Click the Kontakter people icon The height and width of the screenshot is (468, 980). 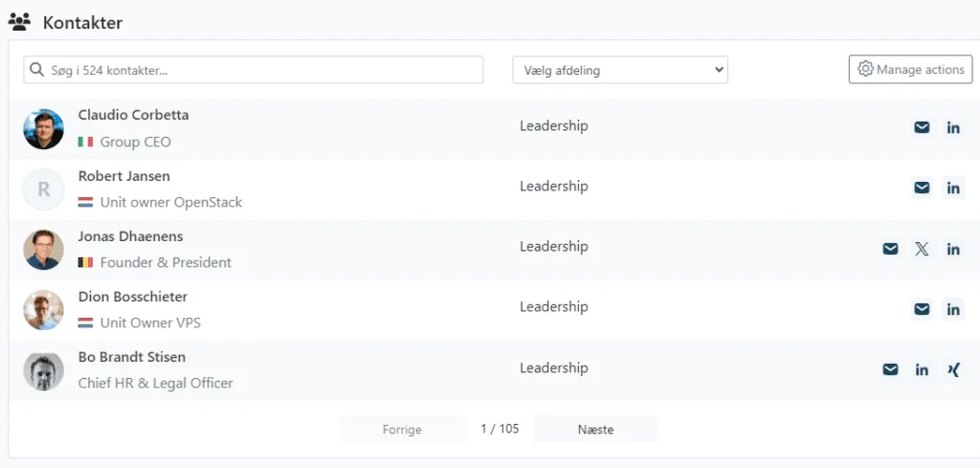(19, 23)
